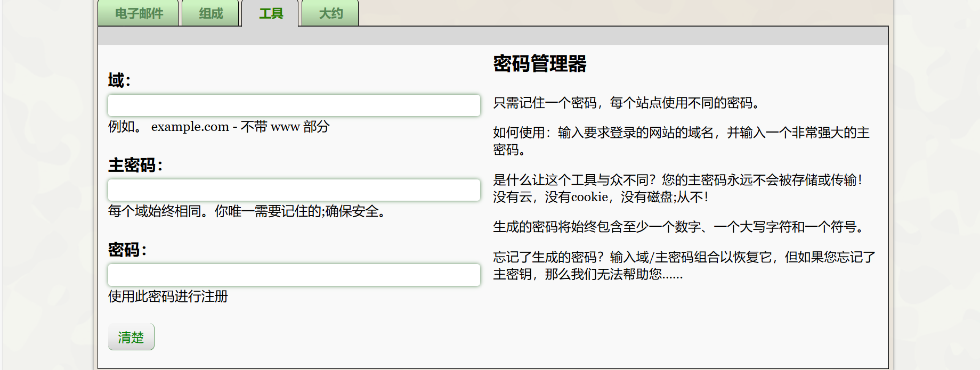Click the 清楚 clear button
Image resolution: width=980 pixels, height=370 pixels.
(131, 337)
